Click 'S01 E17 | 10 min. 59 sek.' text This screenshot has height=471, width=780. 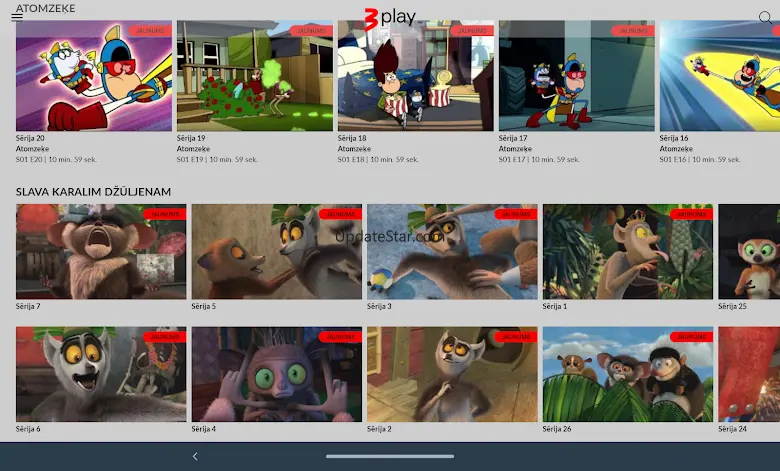coord(539,160)
